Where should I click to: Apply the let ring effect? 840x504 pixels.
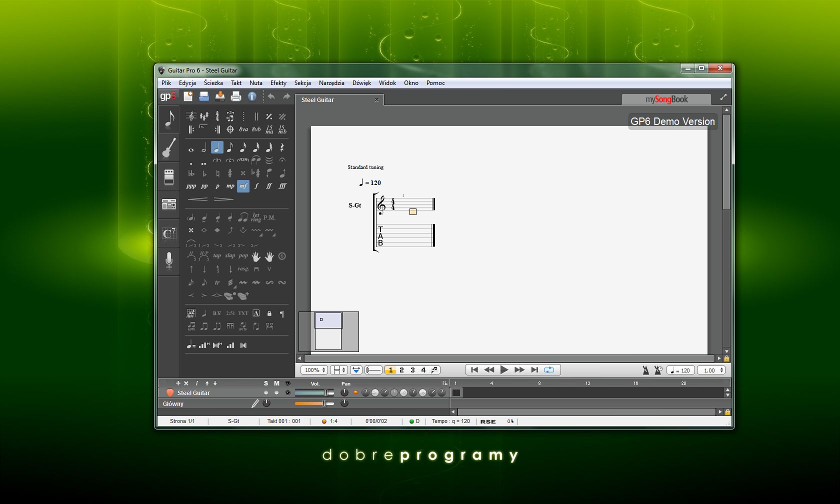pyautogui.click(x=256, y=217)
